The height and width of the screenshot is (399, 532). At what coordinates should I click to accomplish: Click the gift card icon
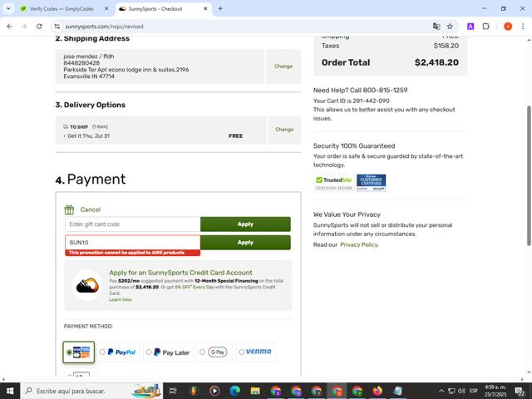pos(69,209)
